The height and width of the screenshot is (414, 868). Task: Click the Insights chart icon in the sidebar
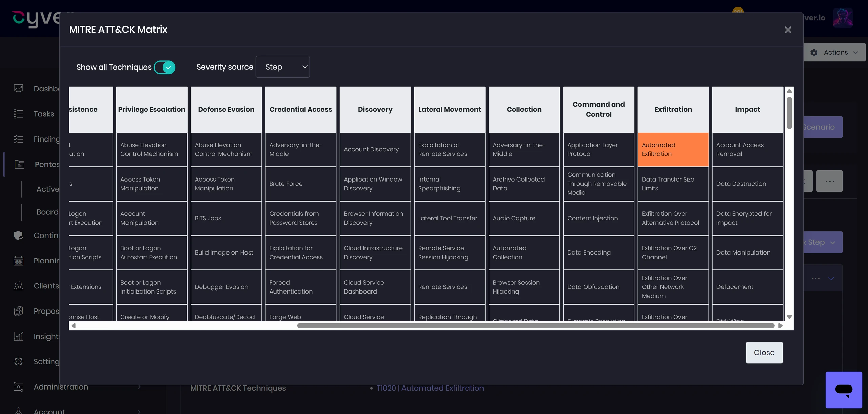point(18,336)
